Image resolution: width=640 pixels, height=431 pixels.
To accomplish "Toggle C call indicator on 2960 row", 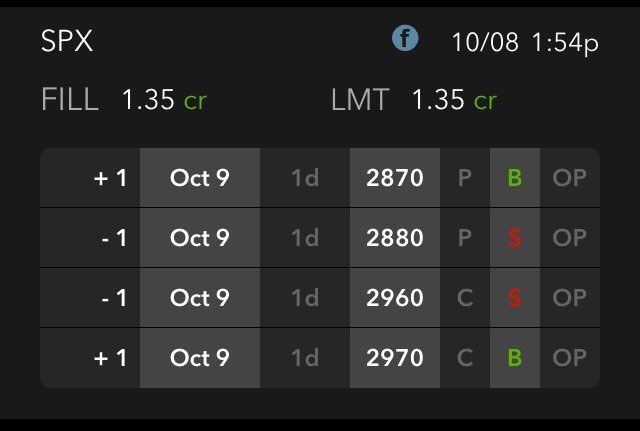I will (x=465, y=297).
